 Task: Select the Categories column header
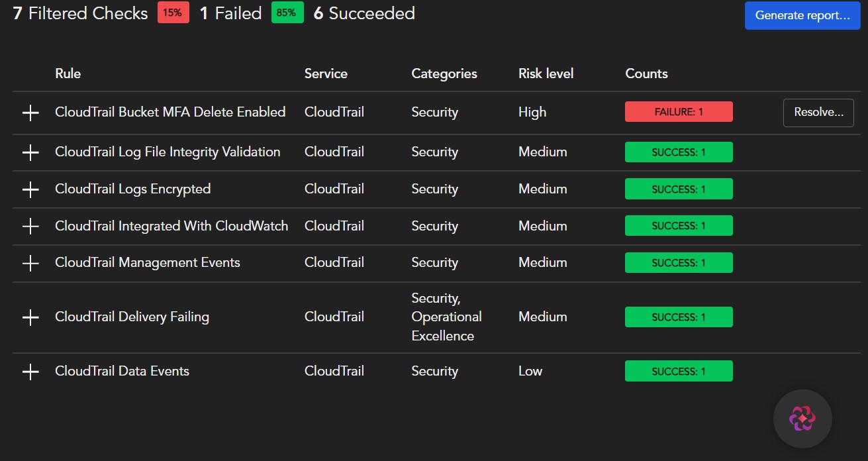coord(444,74)
